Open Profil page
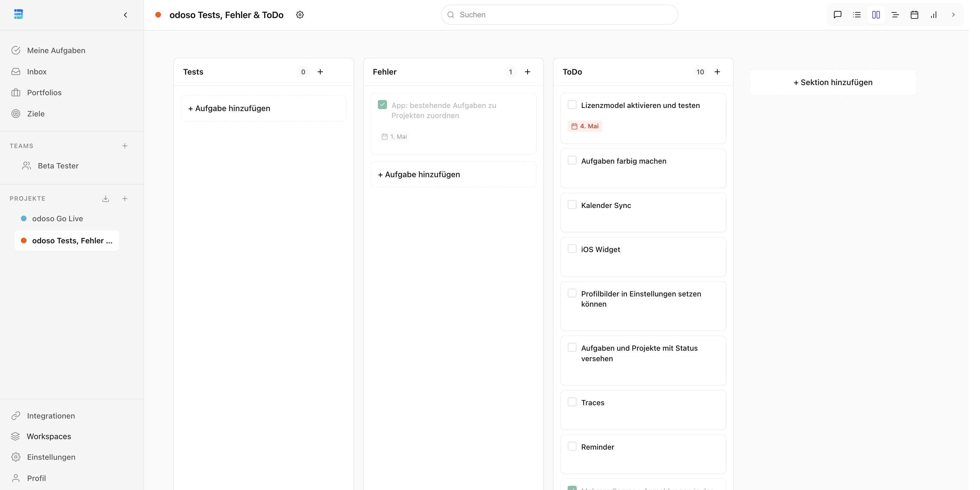Viewport: 980px width, 490px height. click(36, 478)
